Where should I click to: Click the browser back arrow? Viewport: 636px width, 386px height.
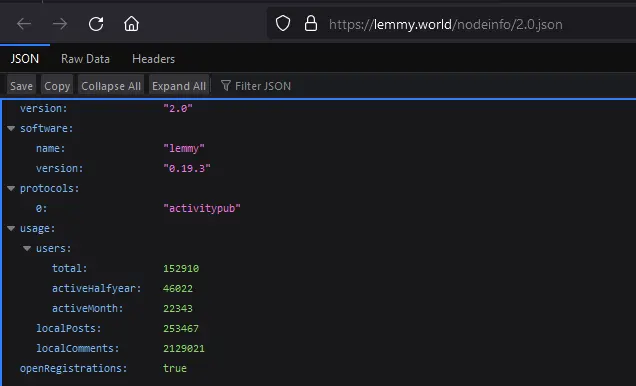tap(24, 24)
